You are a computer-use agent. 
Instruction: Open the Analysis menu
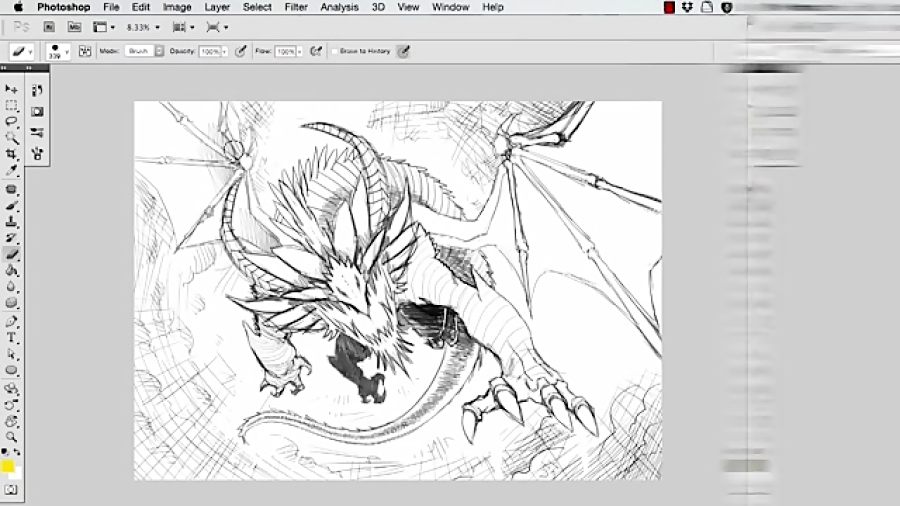click(x=339, y=7)
